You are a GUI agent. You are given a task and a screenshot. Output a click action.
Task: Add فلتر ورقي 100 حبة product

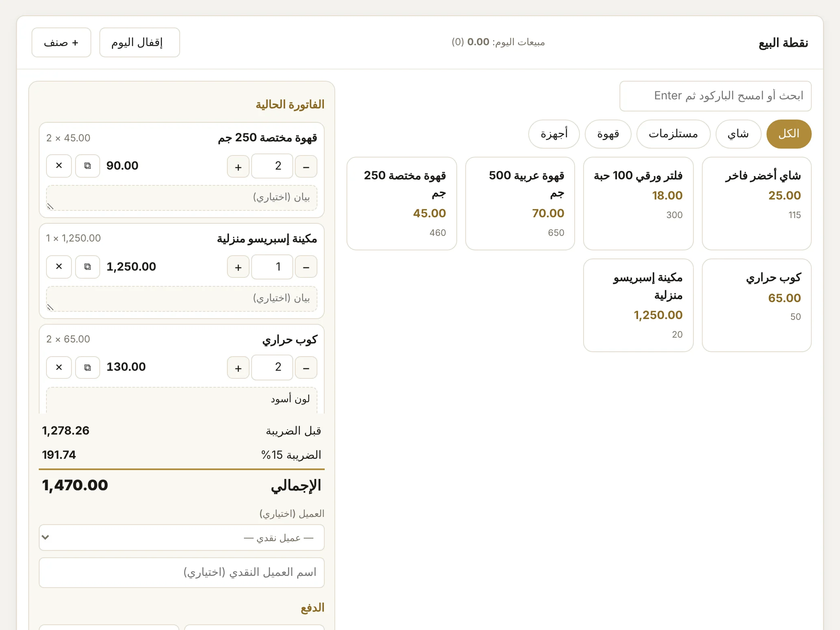[638, 204]
